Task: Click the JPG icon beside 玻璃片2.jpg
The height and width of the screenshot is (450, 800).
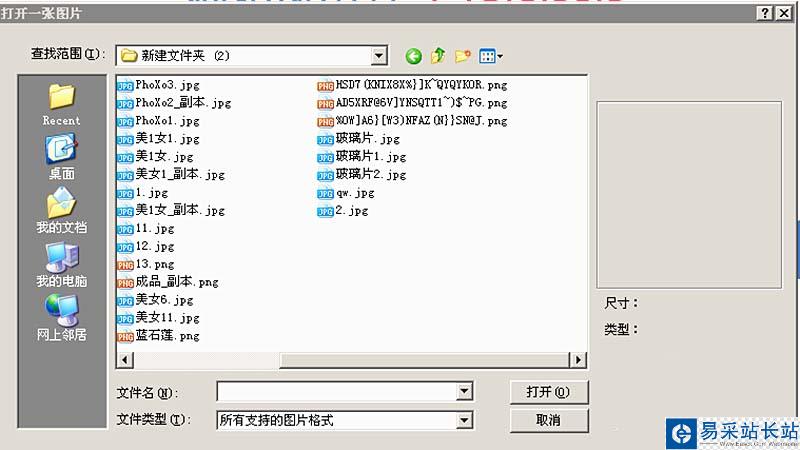Action: 325,176
